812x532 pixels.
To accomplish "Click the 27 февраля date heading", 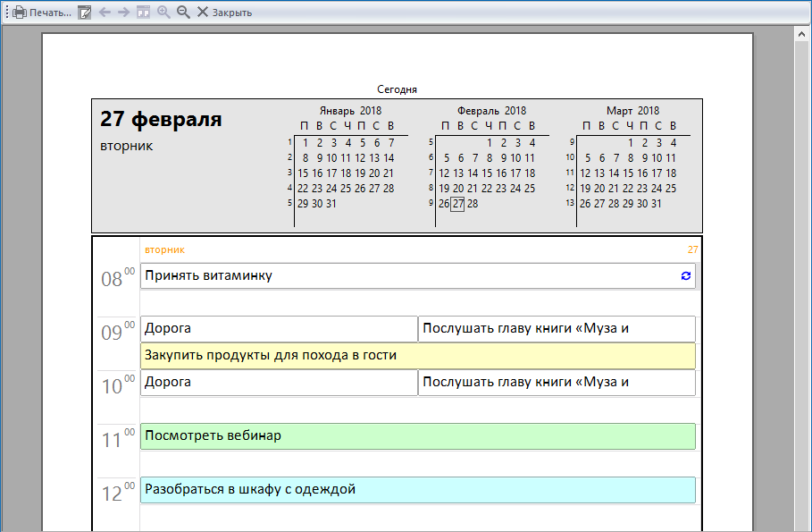I will pyautogui.click(x=161, y=119).
